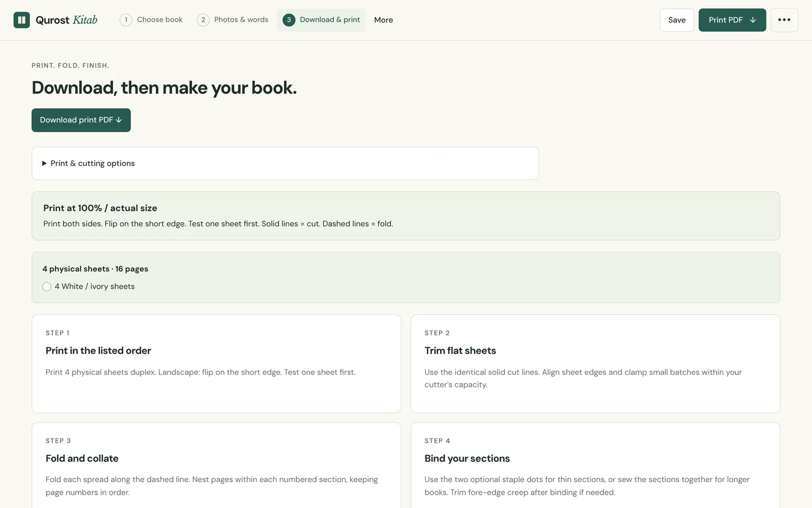The image size is (812, 508).
Task: Go to the Choose book step
Action: click(x=151, y=20)
